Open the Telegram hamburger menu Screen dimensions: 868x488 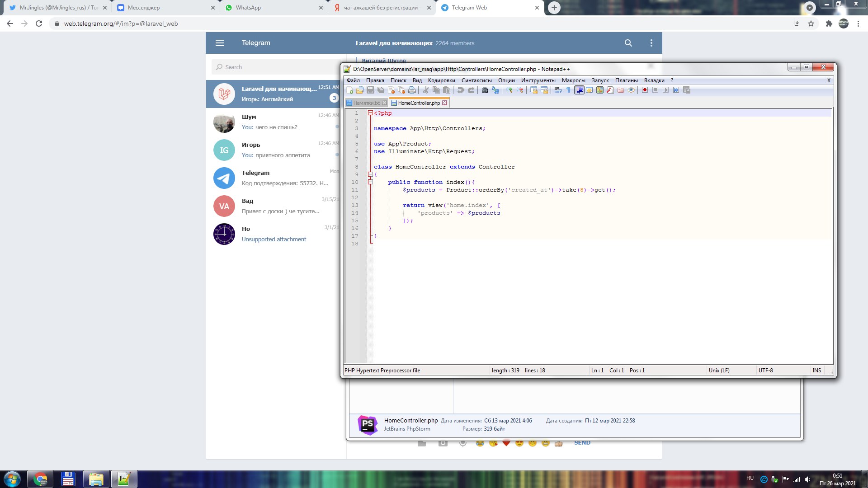(x=220, y=43)
